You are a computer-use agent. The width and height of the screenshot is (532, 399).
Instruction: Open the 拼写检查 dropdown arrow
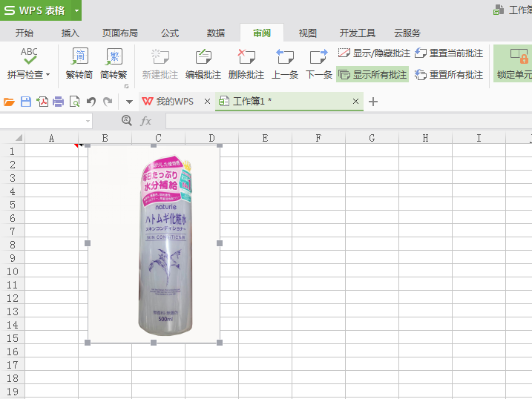[x=47, y=75]
